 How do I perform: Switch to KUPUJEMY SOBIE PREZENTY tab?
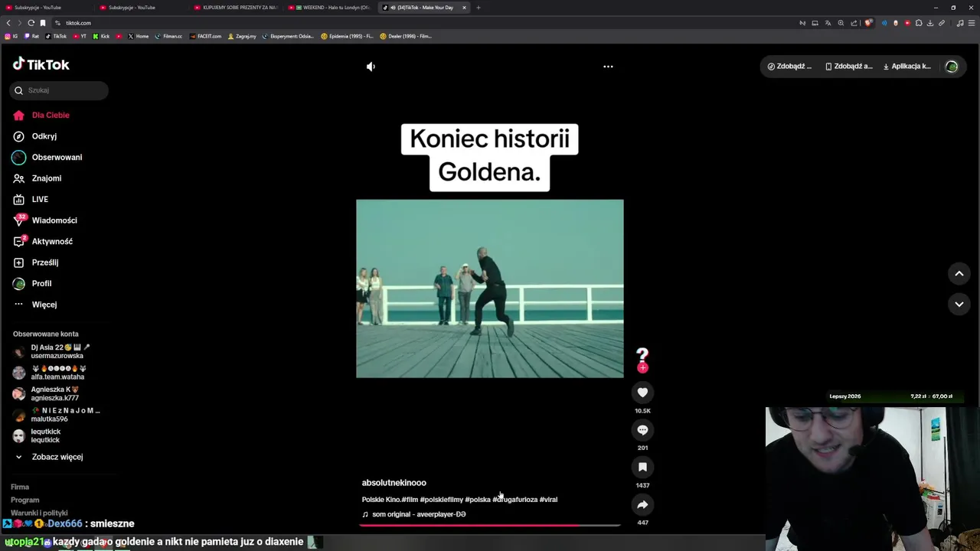[236, 8]
